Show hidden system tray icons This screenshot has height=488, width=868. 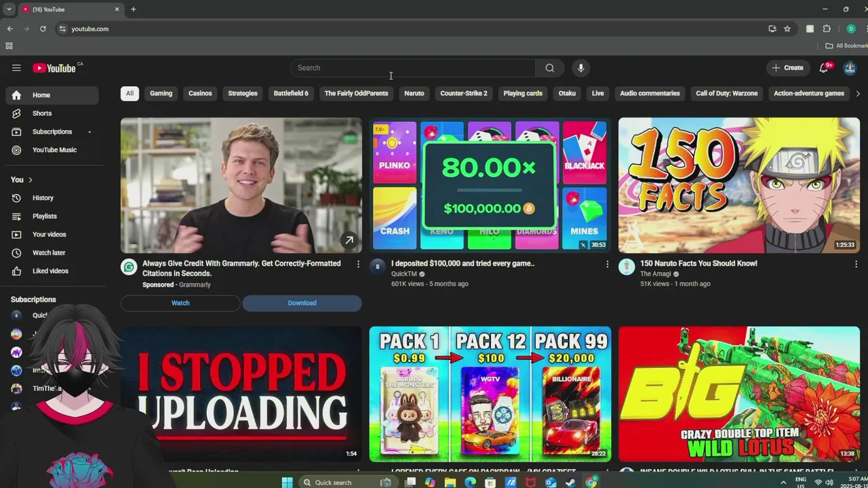(x=783, y=483)
